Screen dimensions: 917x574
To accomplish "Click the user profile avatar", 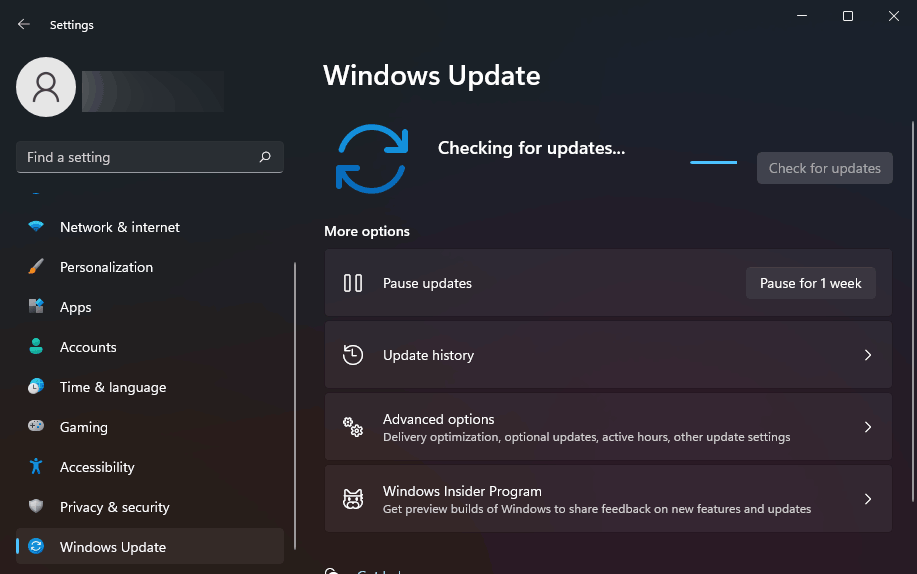I will (46, 87).
